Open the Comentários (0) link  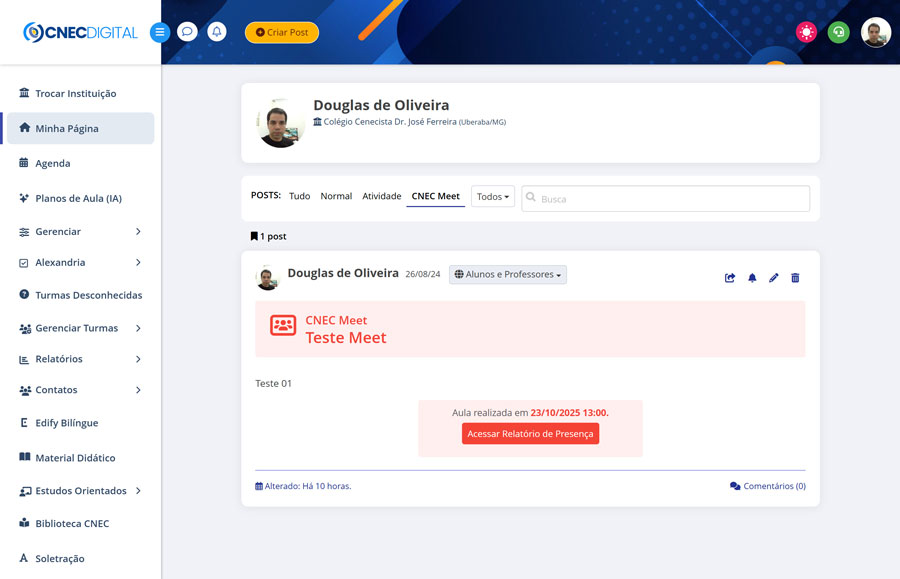pyautogui.click(x=767, y=486)
